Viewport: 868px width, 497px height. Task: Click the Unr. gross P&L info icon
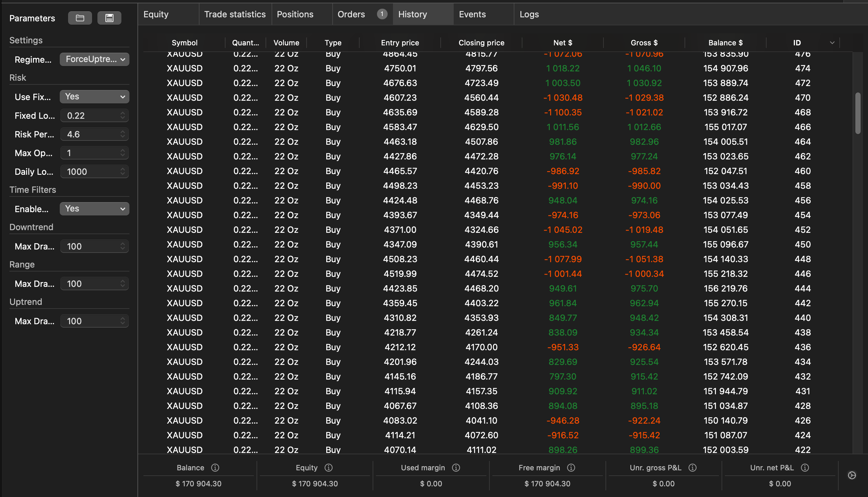click(692, 468)
